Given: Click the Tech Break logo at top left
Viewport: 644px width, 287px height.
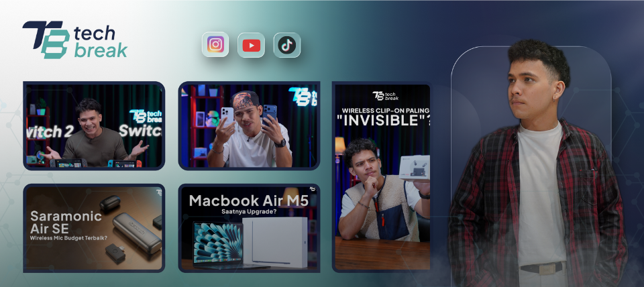Looking at the screenshot, I should (74, 40).
